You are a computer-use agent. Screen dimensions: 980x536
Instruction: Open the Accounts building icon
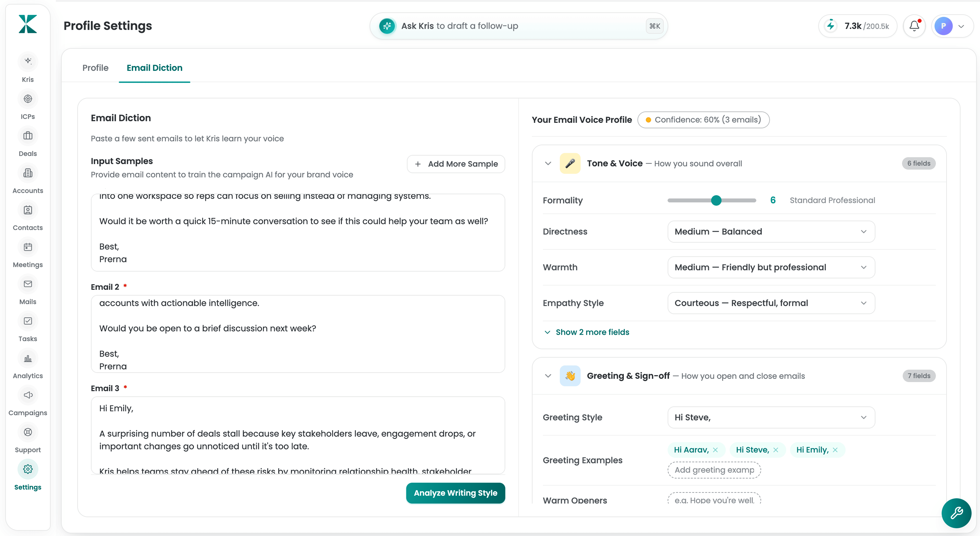(28, 173)
